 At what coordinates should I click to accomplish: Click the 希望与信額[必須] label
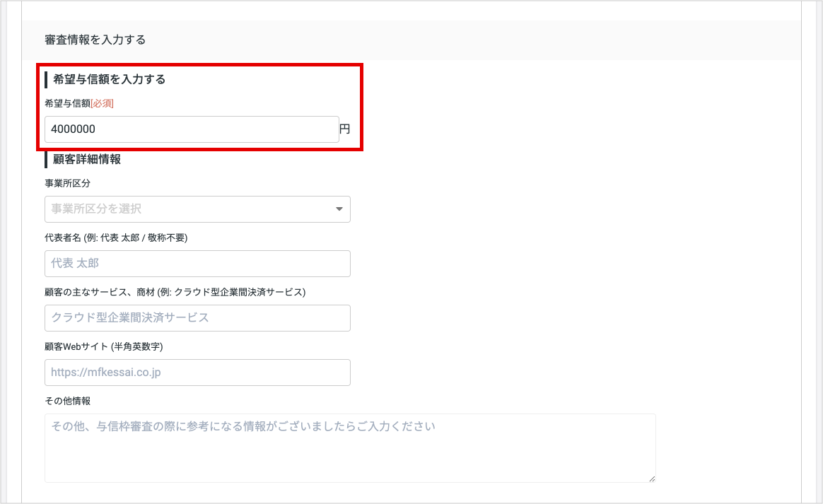coord(79,103)
